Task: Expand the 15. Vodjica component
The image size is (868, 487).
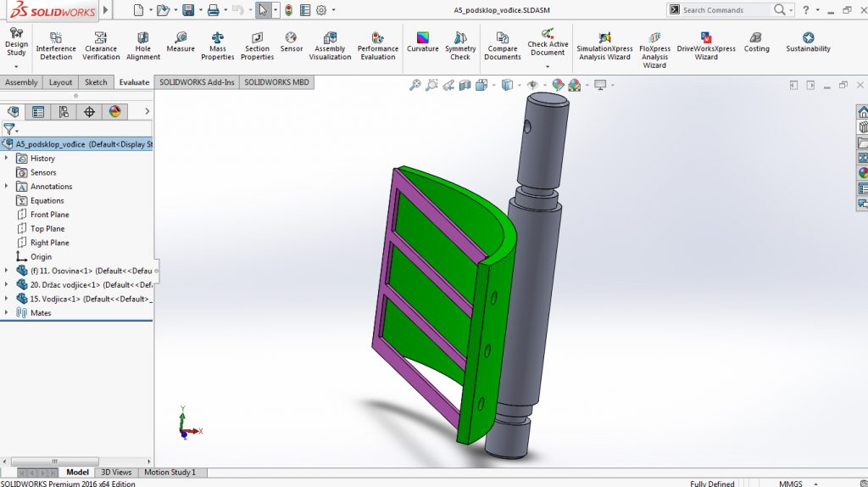Action: point(7,298)
